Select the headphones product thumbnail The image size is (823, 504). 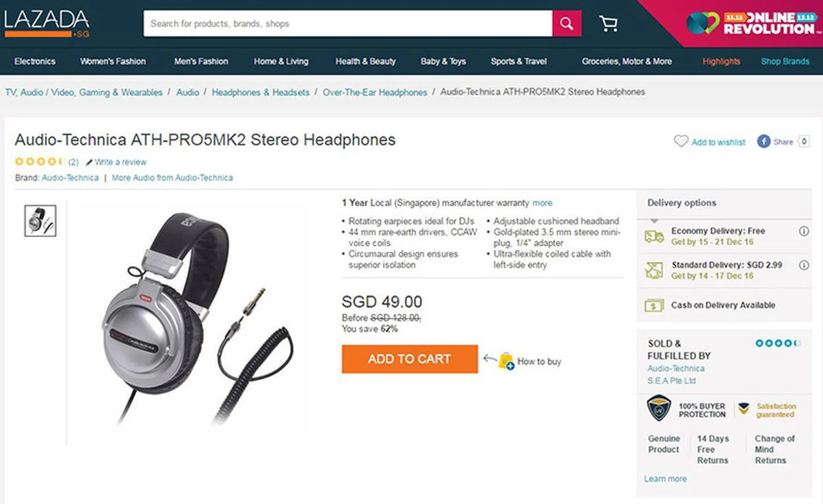40,221
